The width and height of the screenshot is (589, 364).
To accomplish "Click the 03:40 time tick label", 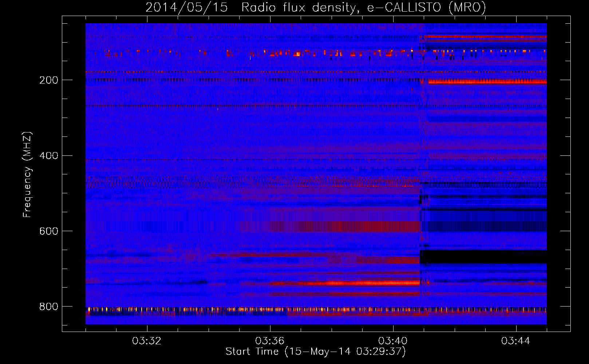I will [x=393, y=341].
